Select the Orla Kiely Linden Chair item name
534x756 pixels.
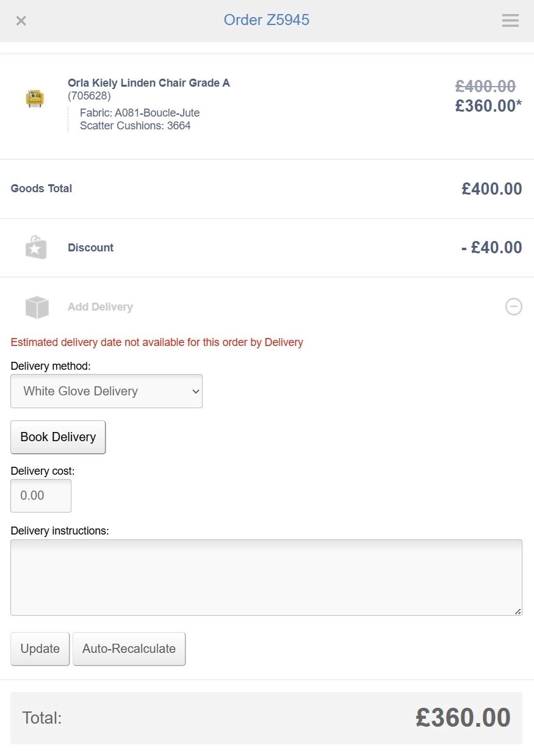pos(149,83)
